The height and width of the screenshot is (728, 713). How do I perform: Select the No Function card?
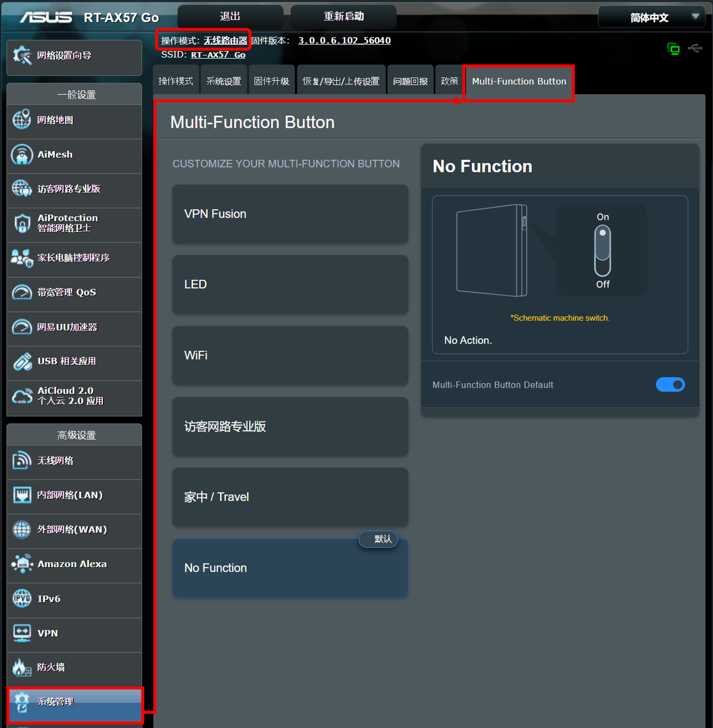(290, 568)
